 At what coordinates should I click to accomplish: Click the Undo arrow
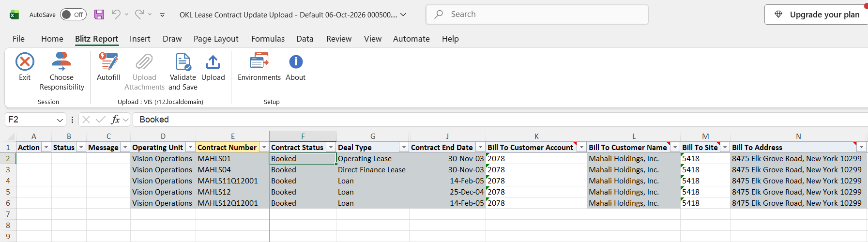(x=116, y=15)
